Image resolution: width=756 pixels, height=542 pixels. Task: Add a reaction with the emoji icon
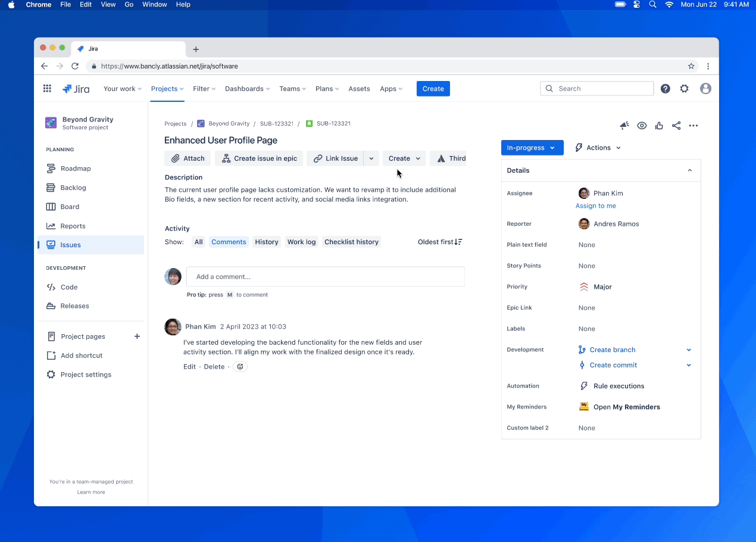click(x=240, y=366)
